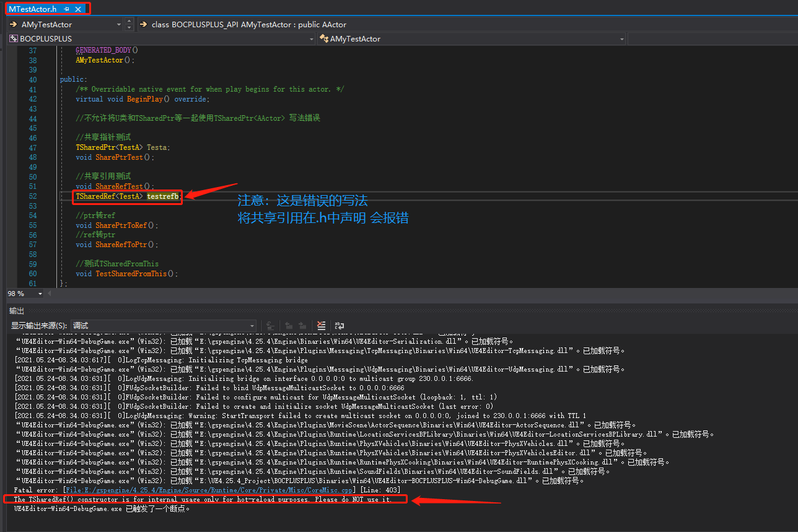This screenshot has height=532, width=798.
Task: Click the //测试TSharedFromThis comment on line 59
Action: click(x=117, y=264)
